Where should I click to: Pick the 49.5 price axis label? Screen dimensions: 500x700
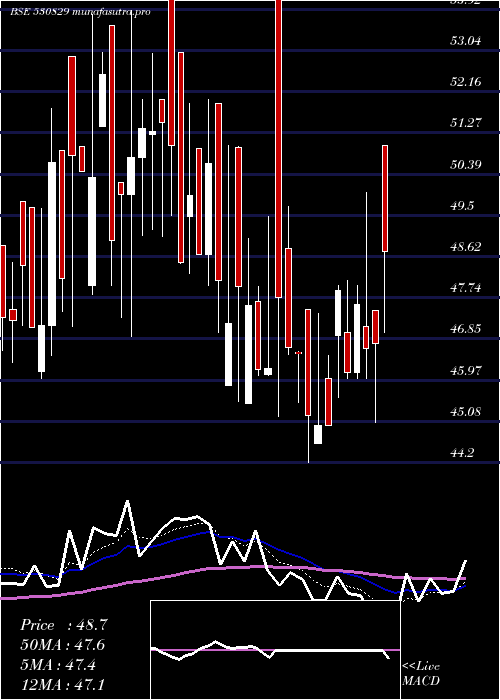(462, 206)
